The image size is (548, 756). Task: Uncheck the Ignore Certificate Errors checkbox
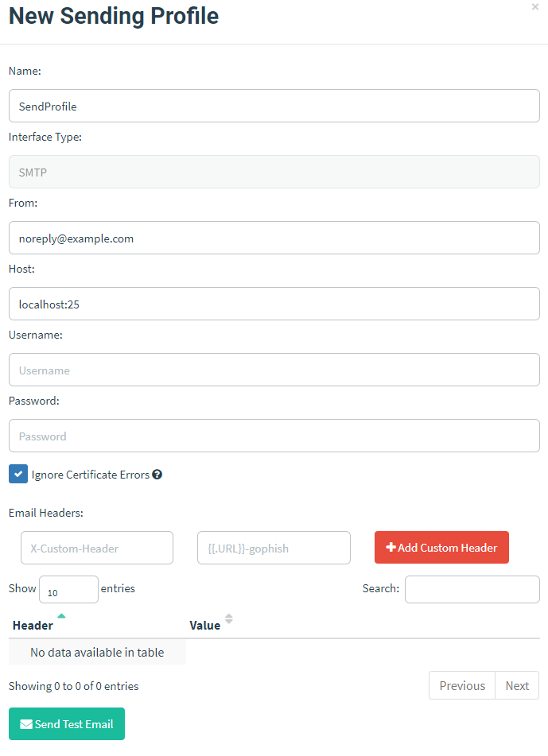[18, 475]
